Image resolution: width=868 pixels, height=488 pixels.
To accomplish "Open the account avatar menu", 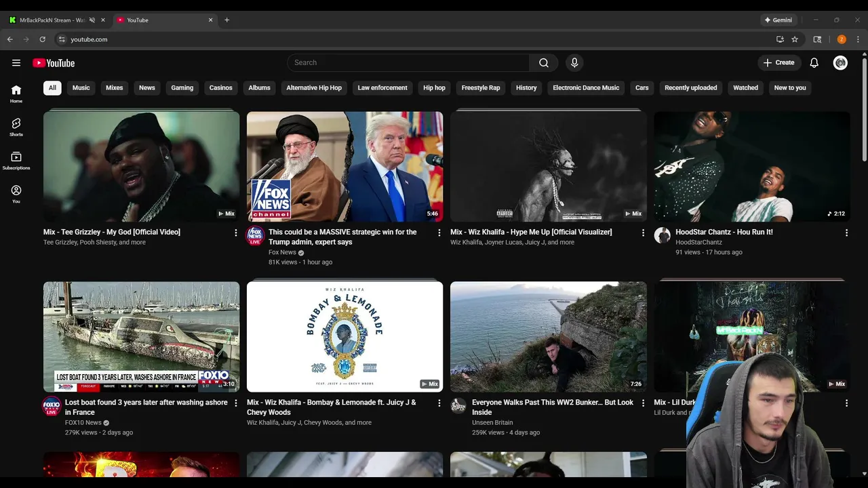I will tap(840, 63).
